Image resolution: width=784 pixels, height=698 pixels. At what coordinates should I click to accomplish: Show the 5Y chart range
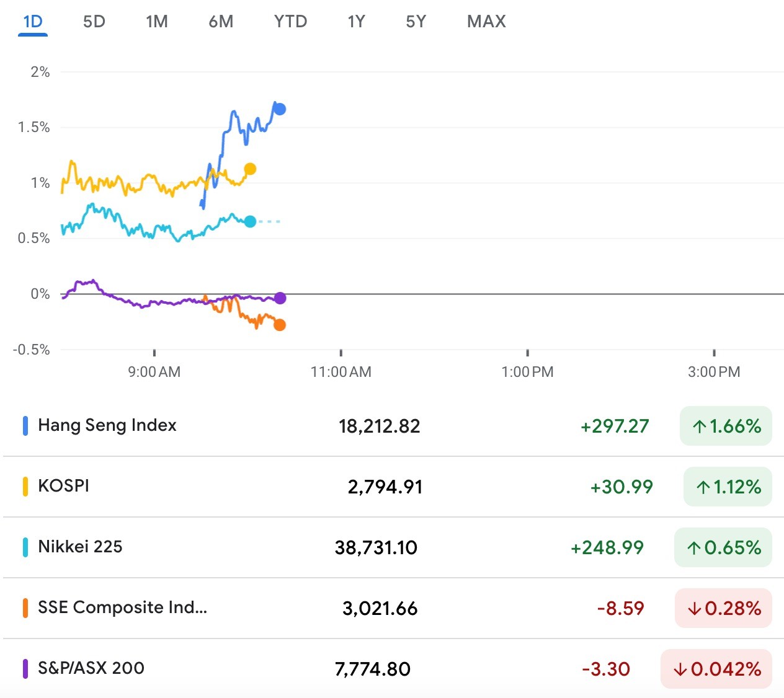(x=416, y=22)
